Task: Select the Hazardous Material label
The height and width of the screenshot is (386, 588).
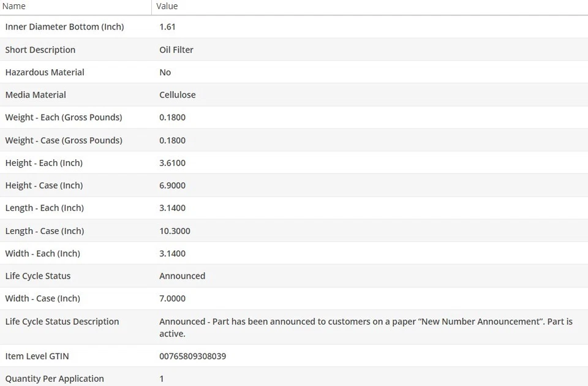Action: pos(45,72)
